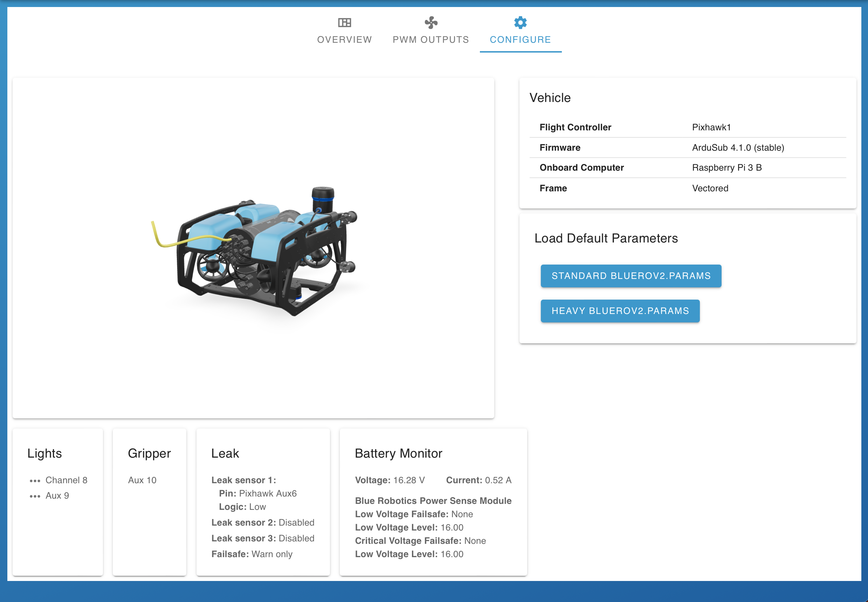Open the dots icon beside Aux 9
The image size is (868, 602).
35,496
